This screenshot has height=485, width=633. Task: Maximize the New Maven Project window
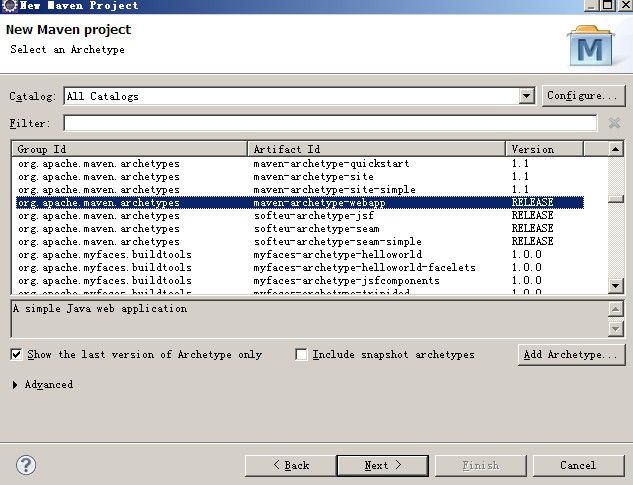pos(607,5)
